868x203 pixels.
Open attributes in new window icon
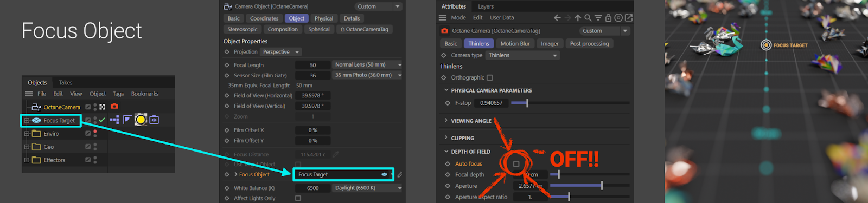629,18
